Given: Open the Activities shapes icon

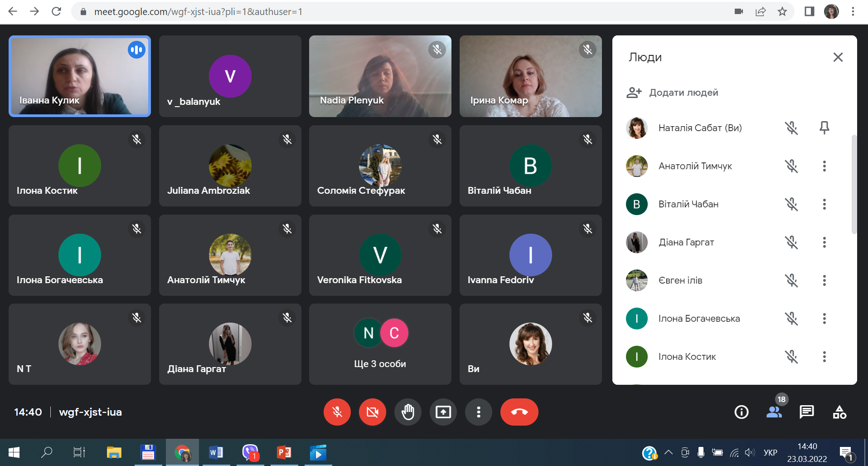Looking at the screenshot, I should (839, 412).
